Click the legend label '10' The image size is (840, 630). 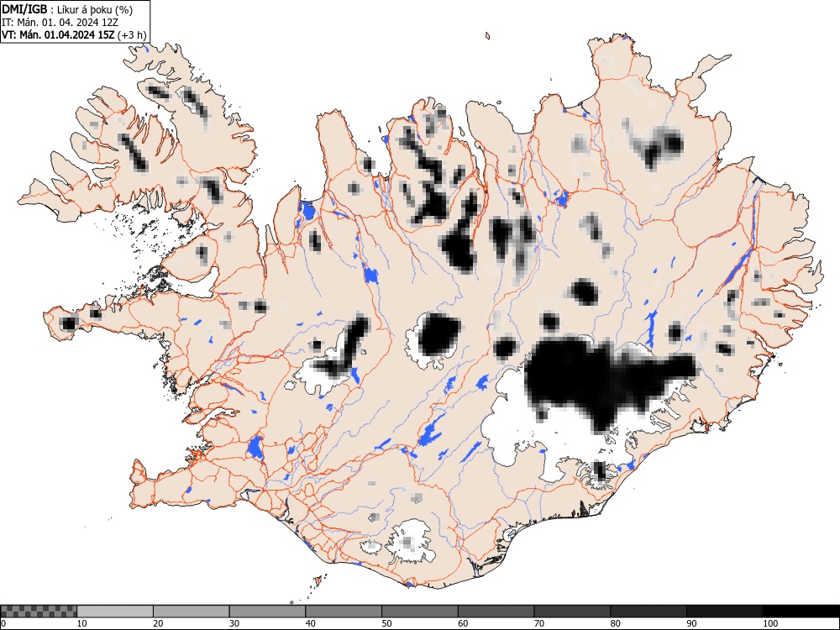[82, 623]
